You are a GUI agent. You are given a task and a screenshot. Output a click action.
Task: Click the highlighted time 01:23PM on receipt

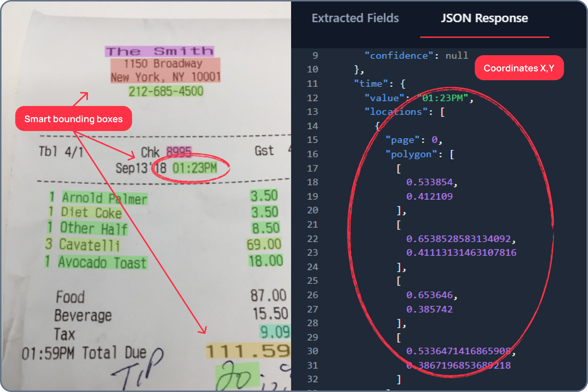pos(195,168)
